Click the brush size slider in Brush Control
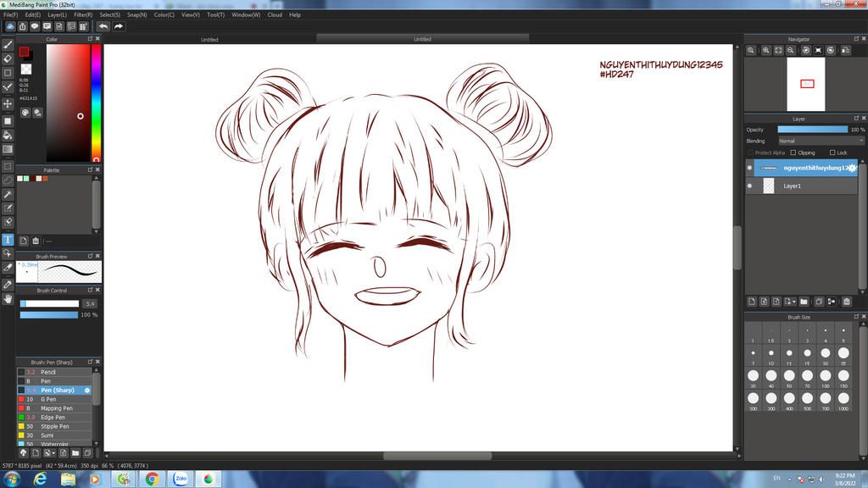This screenshot has width=868, height=488. coord(49,304)
